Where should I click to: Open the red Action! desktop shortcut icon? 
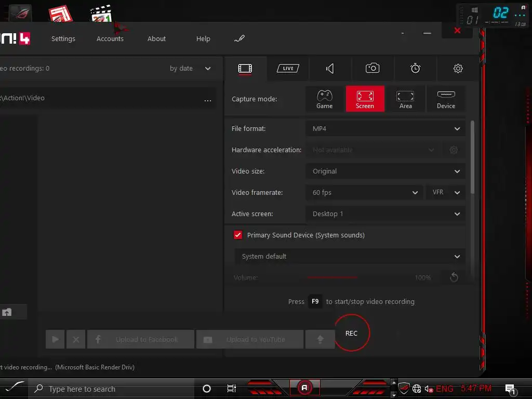61,14
